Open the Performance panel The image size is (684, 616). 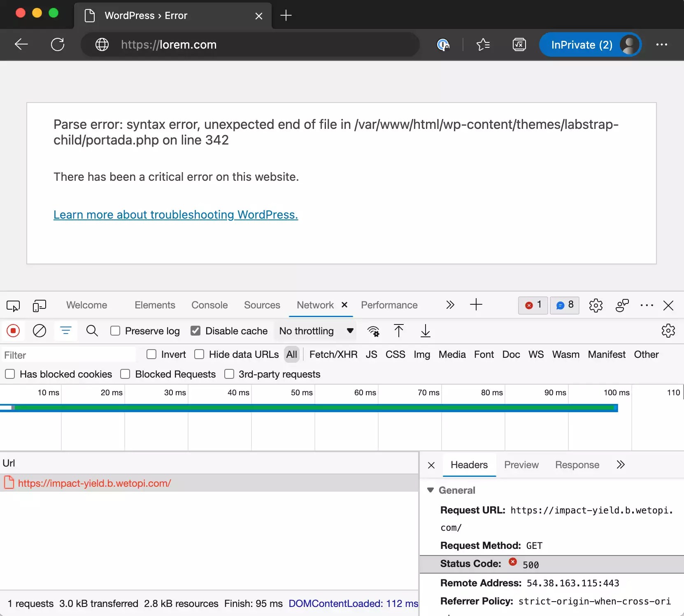pos(389,305)
